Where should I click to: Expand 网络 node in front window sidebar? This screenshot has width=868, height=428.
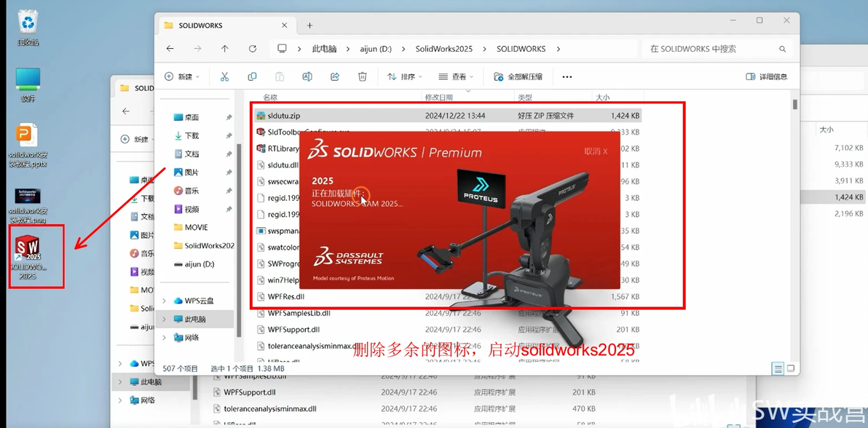coord(165,337)
